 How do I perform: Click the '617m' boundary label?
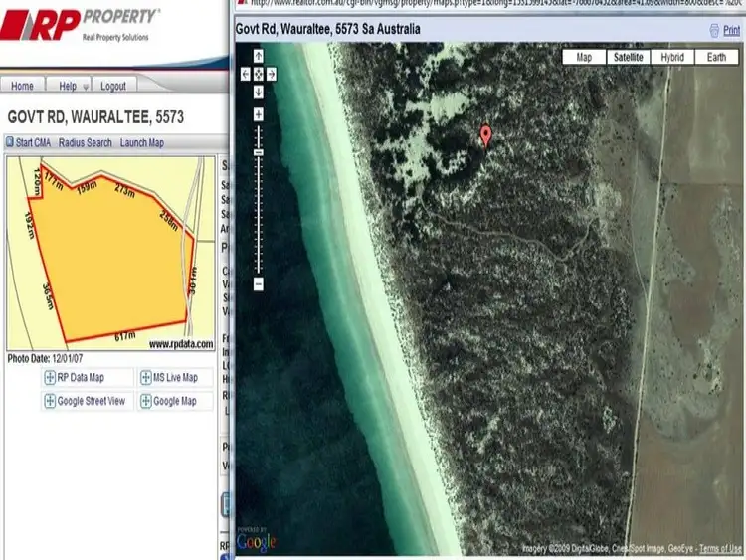tap(125, 336)
